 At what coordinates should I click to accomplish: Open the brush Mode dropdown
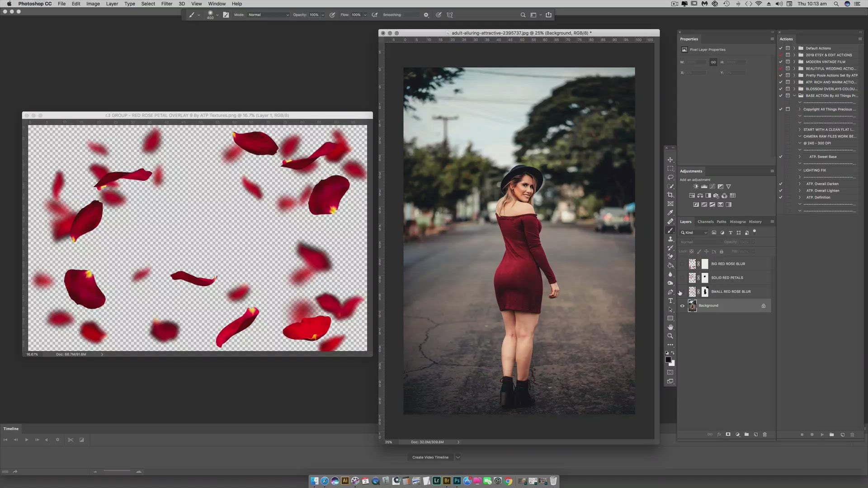pyautogui.click(x=268, y=14)
